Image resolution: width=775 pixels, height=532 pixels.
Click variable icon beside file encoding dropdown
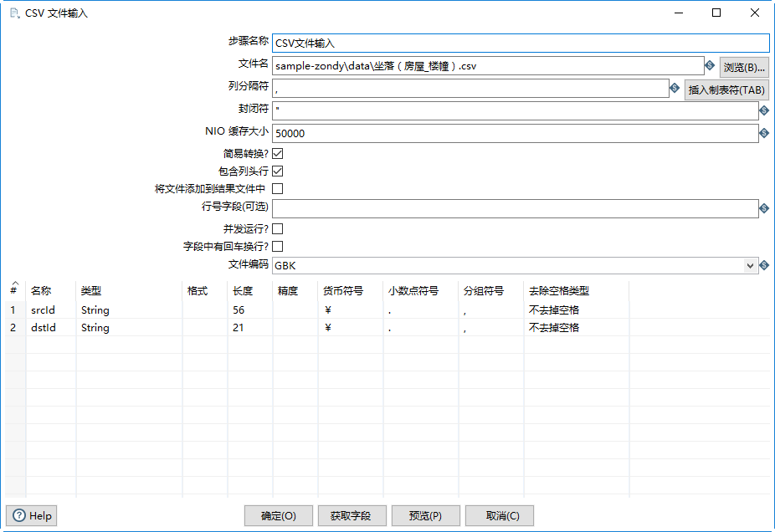click(764, 265)
